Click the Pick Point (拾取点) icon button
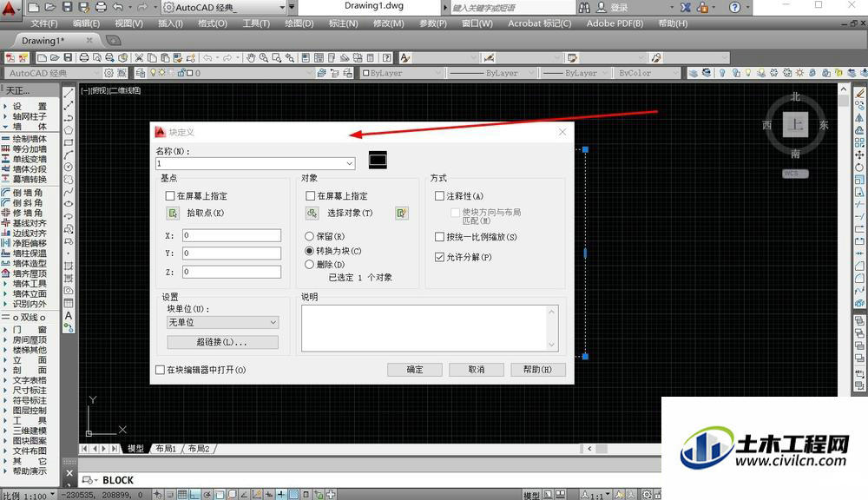 (x=173, y=214)
